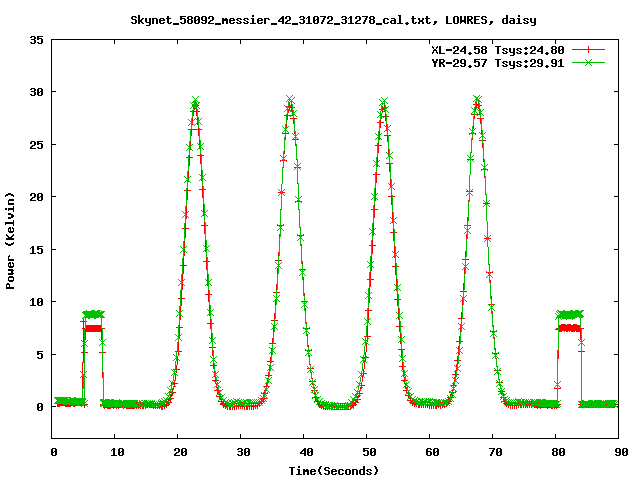640x480 pixels.
Task: Click the fourth peak top near 67 seconds
Action: pos(477,101)
